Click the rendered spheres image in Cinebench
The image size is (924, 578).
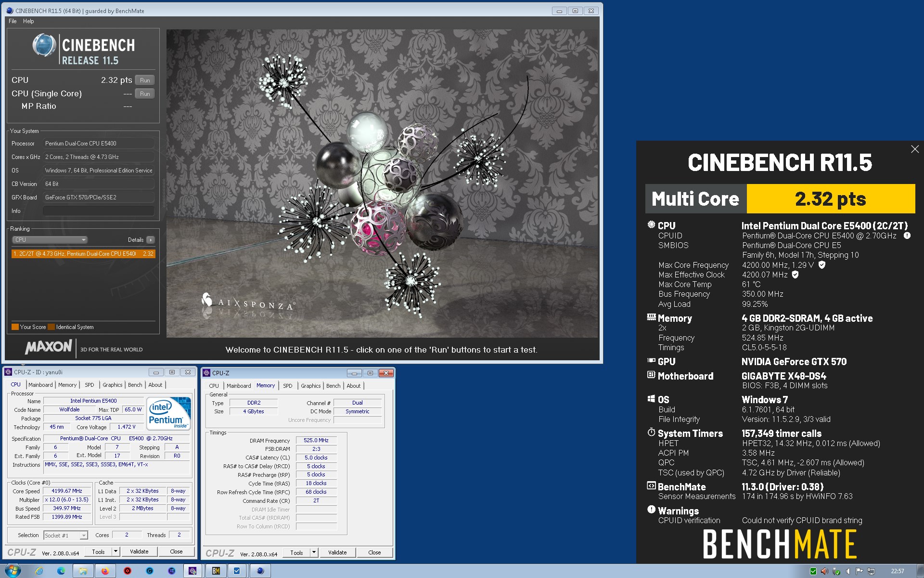382,184
